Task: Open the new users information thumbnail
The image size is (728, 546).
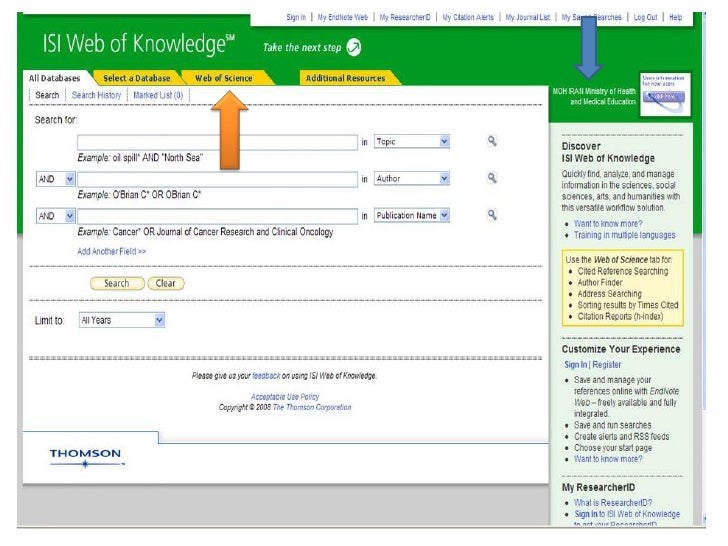Action: (665, 94)
